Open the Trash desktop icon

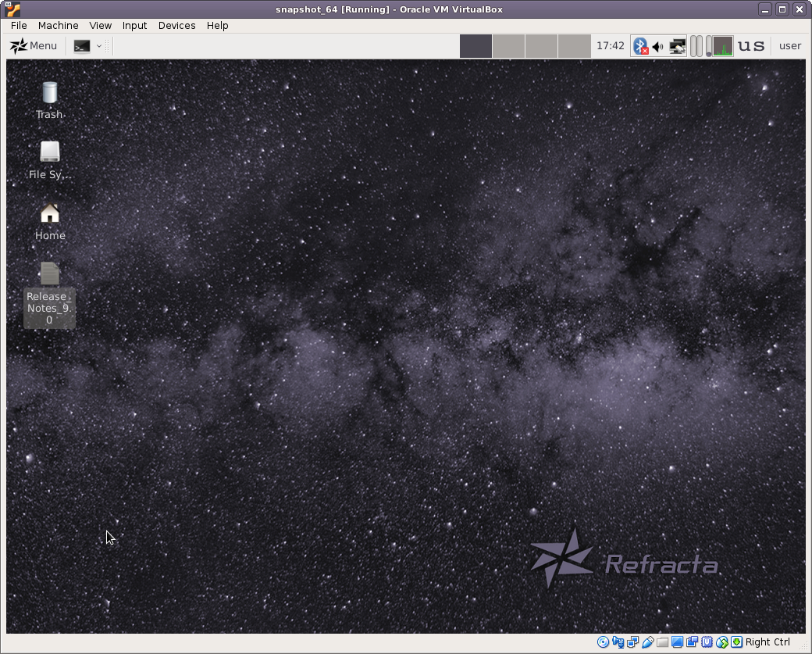point(50,101)
